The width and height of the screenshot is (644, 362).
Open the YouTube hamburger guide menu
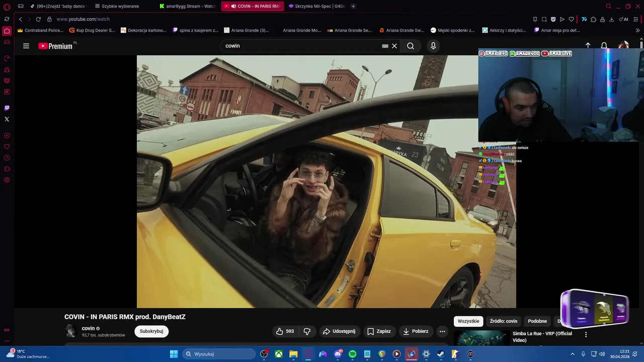tap(26, 46)
